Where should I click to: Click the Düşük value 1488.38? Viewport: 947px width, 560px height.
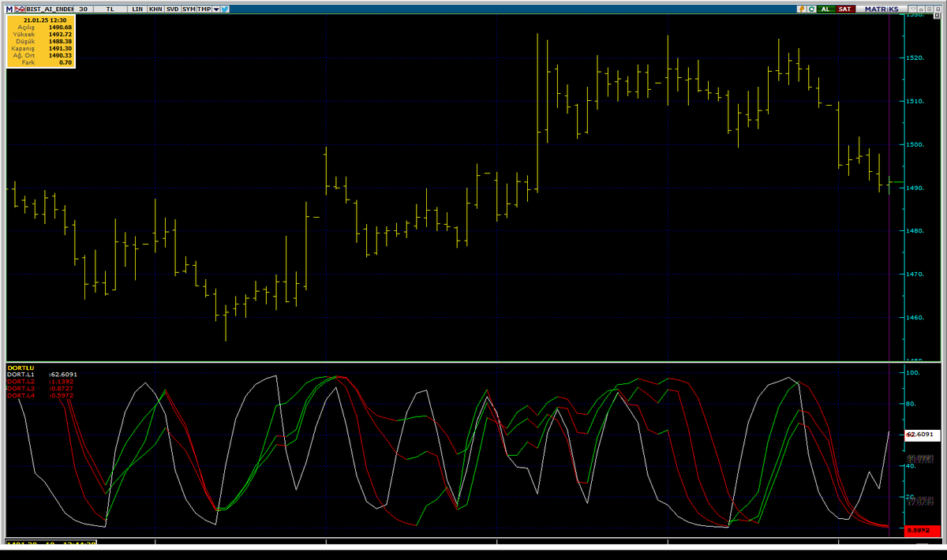point(60,41)
